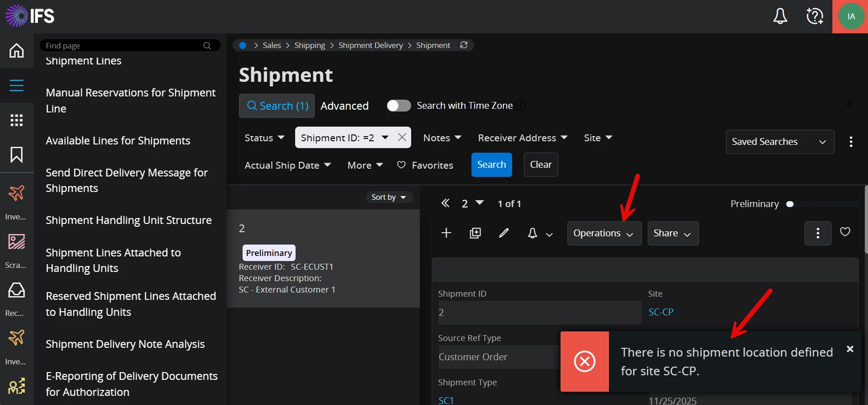Expand the Actual Ship Date filter
868x405 pixels.
click(x=288, y=165)
